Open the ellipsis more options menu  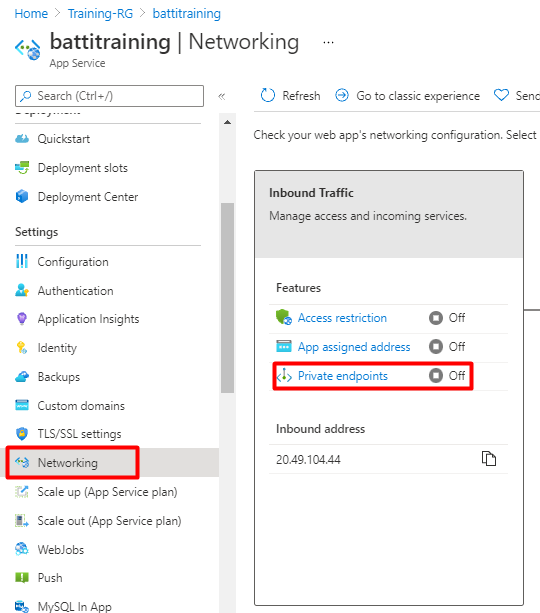click(328, 42)
